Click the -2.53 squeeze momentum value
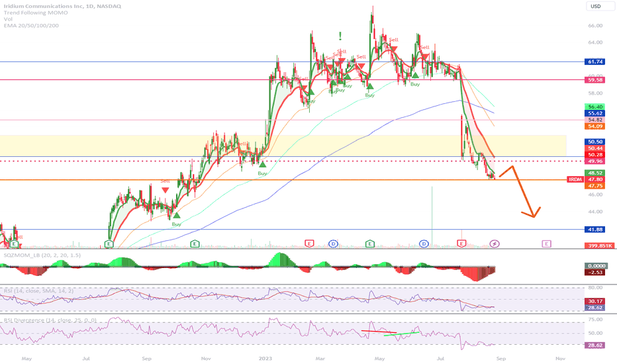Screen dimensions: 617x364 click(595, 272)
